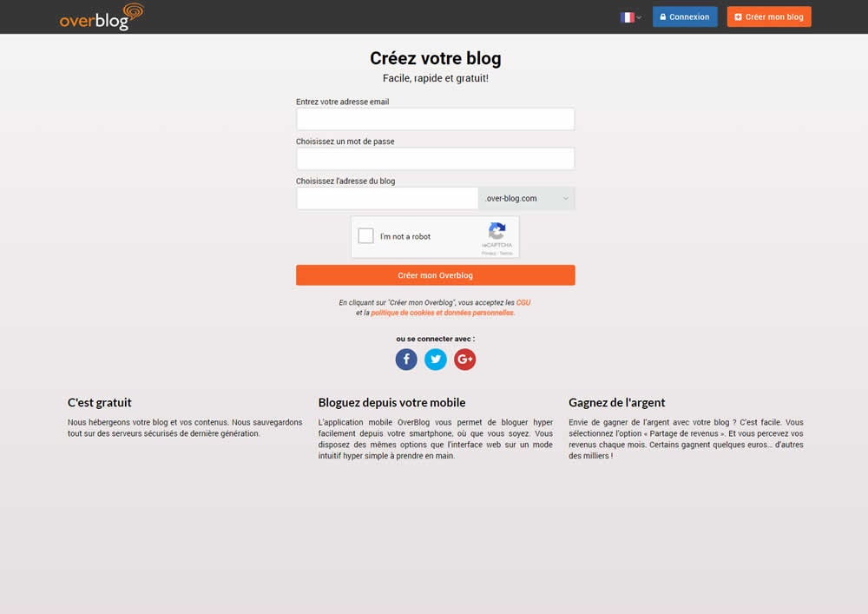This screenshot has width=868, height=614.
Task: Click the Overblog logo
Action: pyautogui.click(x=102, y=17)
